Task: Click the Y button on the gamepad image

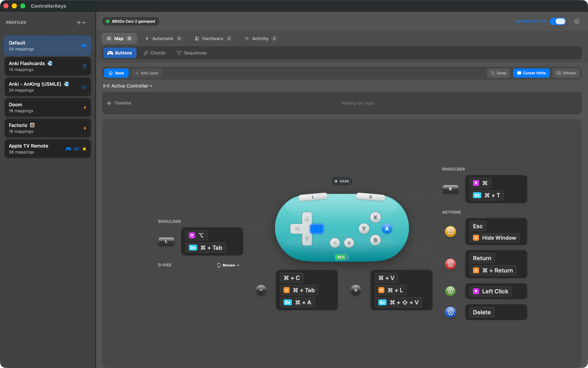Action: click(364, 229)
